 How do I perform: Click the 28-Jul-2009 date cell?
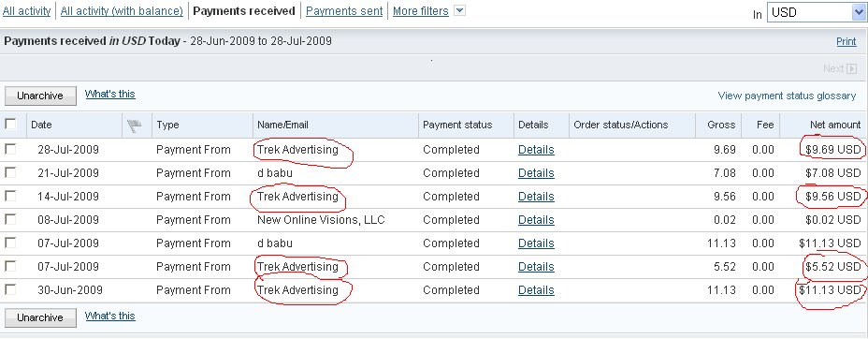pos(68,150)
